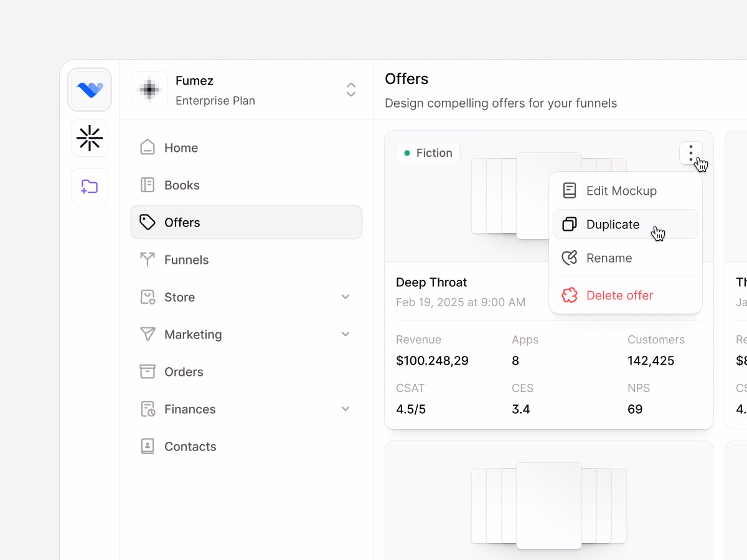Screen dimensions: 747x560
Task: Click the Funnels icon in sidebar
Action: (148, 259)
